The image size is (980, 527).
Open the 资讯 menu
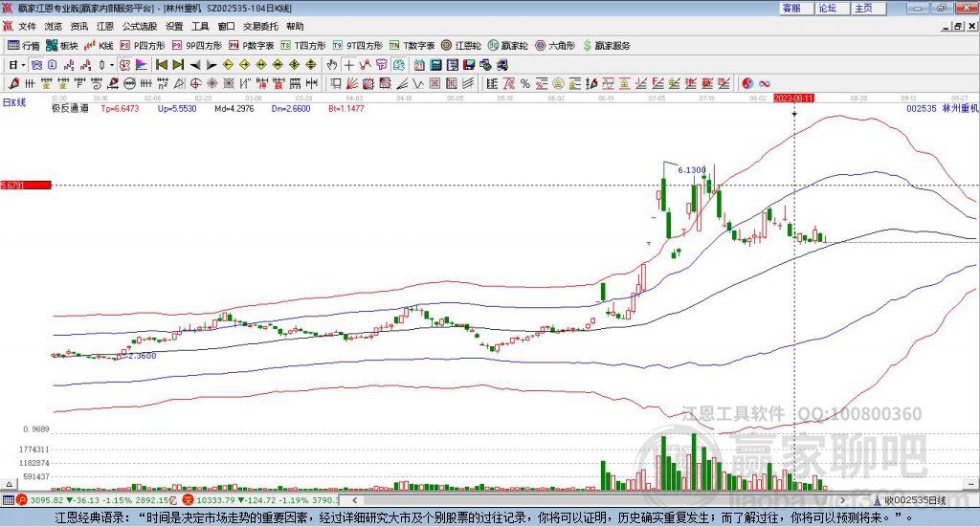78,26
